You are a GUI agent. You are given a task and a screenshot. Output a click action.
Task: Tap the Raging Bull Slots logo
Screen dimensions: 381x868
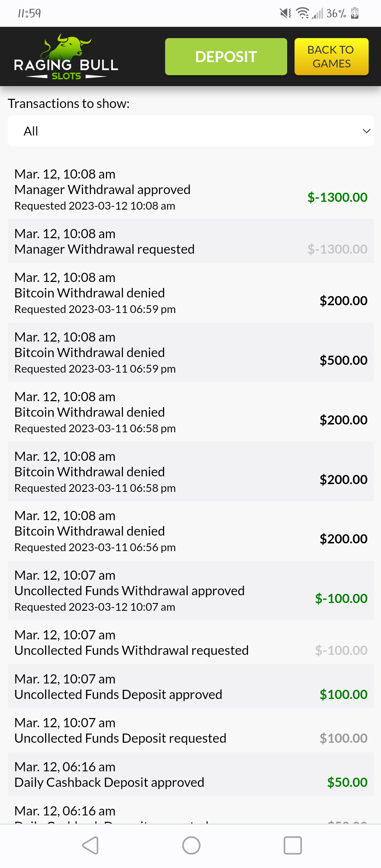[x=66, y=57]
